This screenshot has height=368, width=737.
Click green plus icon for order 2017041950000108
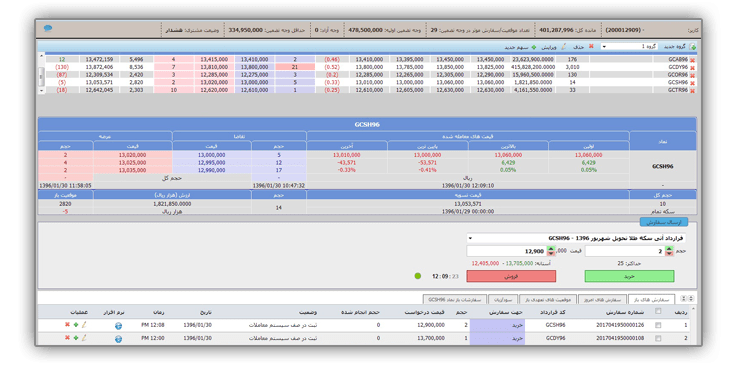point(76,338)
